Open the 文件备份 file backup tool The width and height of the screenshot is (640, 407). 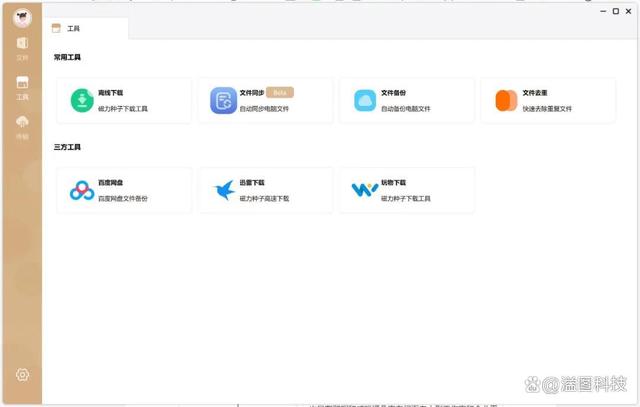click(407, 100)
